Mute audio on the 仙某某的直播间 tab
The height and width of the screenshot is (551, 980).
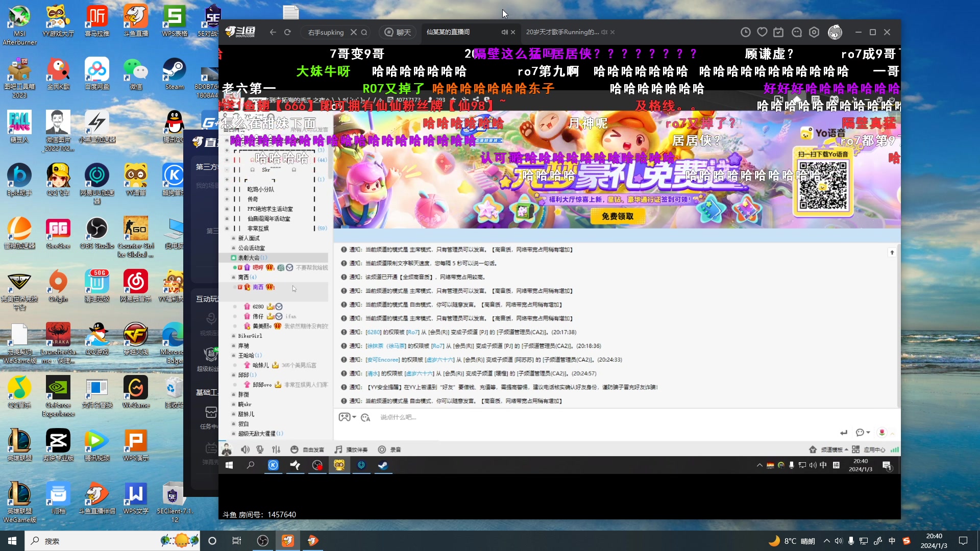(504, 32)
